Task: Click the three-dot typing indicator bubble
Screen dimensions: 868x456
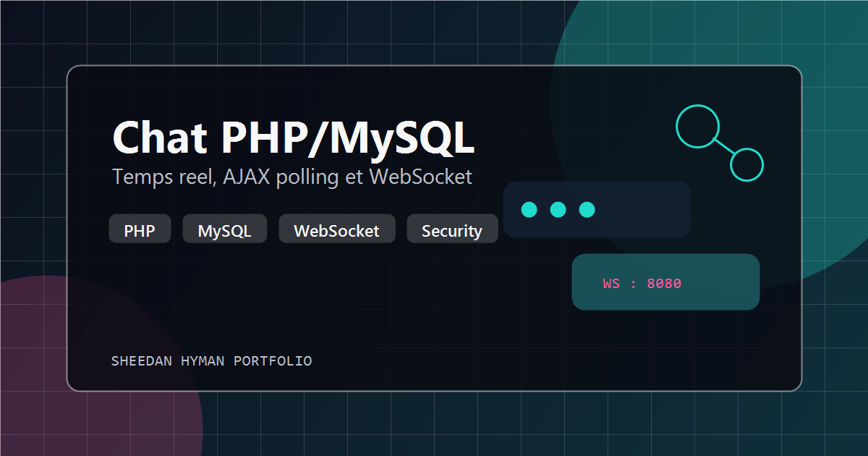Action: coord(597,210)
